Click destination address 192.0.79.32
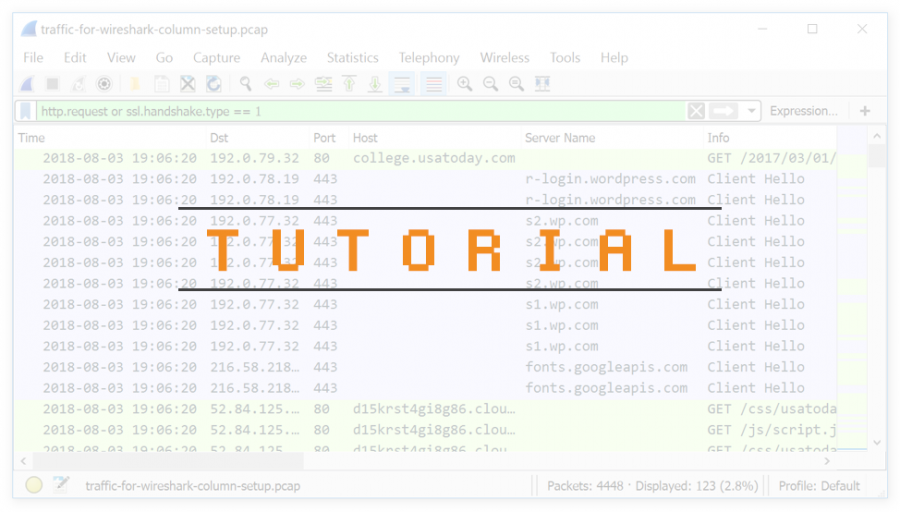This screenshot has width=900, height=512. [254, 158]
